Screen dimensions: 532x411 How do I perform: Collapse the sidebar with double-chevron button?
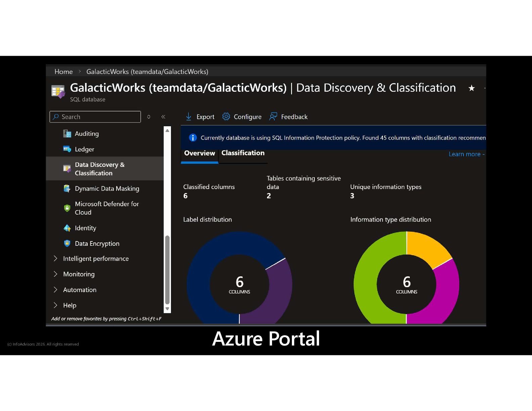(163, 117)
